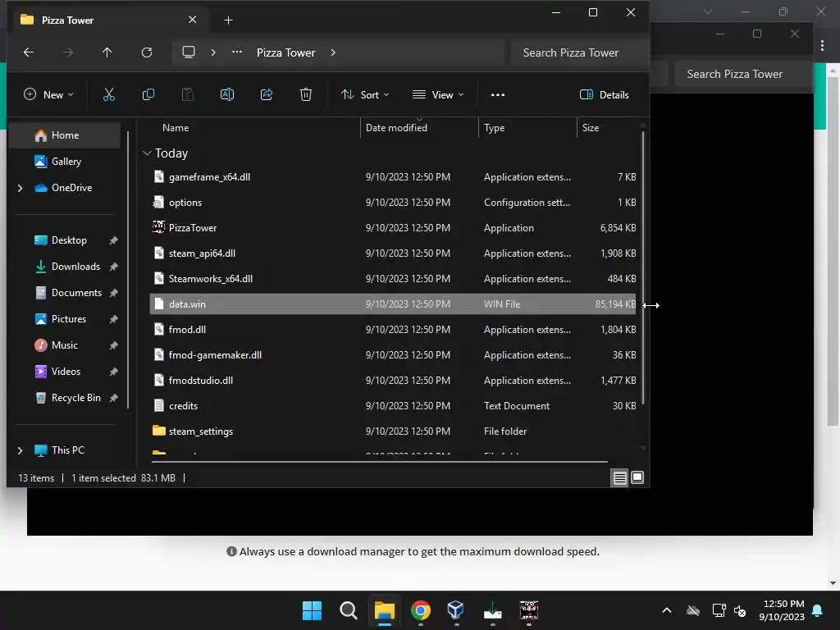
Task: Open Gallery in navigation pane
Action: (x=65, y=162)
